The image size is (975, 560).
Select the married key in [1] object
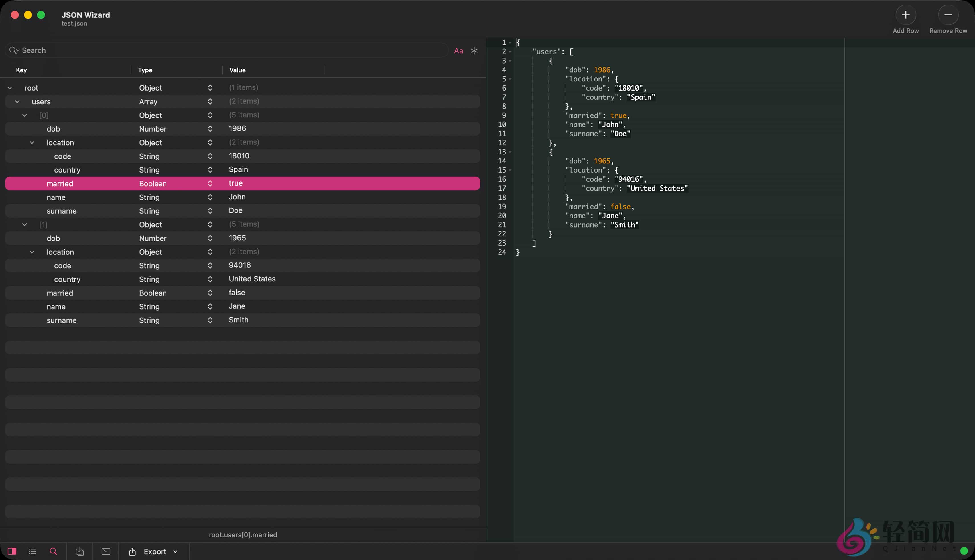pyautogui.click(x=60, y=293)
